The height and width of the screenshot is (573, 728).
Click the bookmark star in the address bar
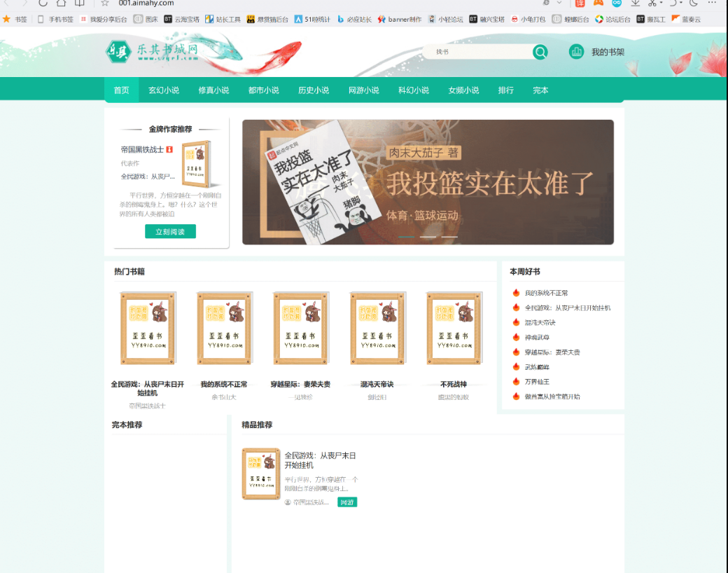105,3
